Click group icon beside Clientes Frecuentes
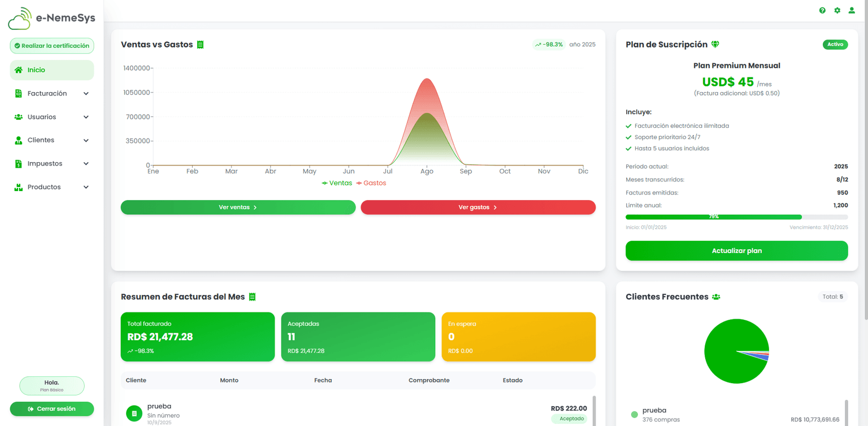The image size is (868, 426). point(716,297)
